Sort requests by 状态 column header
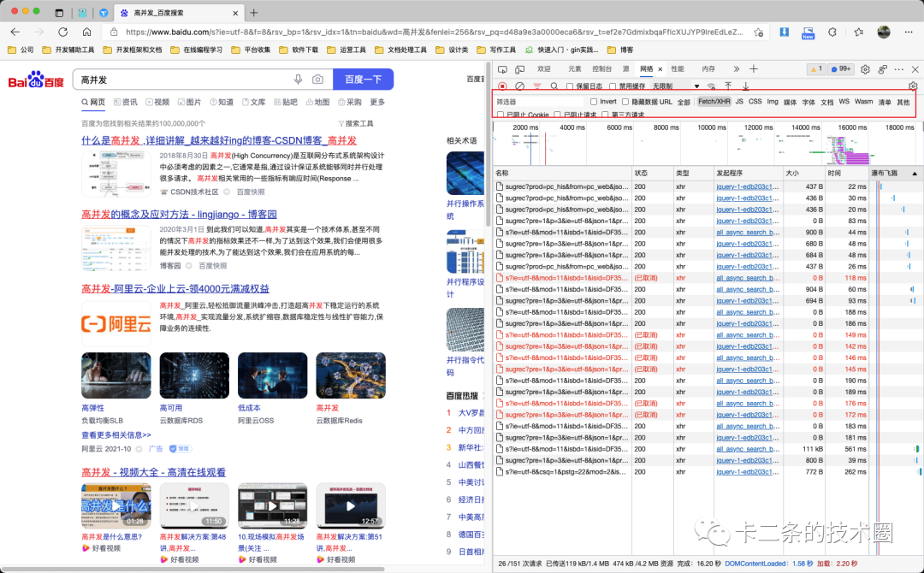Image resolution: width=924 pixels, height=573 pixels. (x=652, y=173)
